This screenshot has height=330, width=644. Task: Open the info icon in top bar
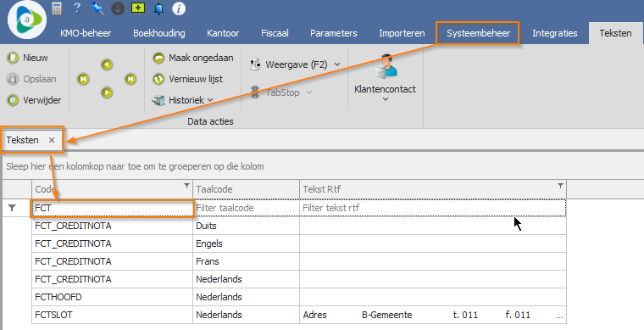coord(179,8)
